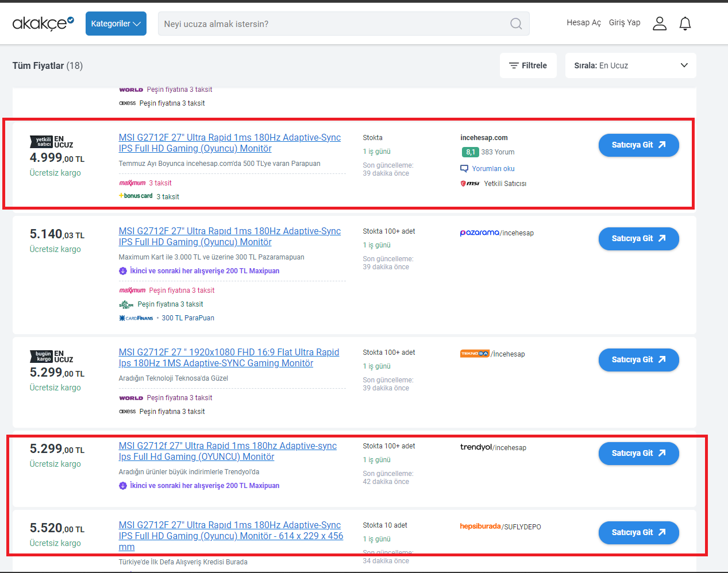Go to seller for Teknosa offer
This screenshot has height=573, width=728.
[638, 359]
